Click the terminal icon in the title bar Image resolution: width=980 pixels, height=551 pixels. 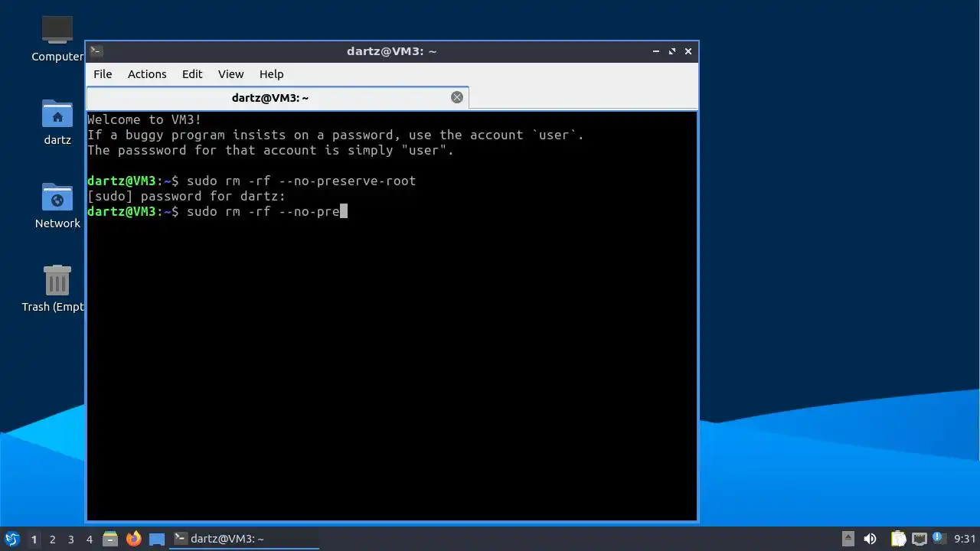pyautogui.click(x=96, y=51)
